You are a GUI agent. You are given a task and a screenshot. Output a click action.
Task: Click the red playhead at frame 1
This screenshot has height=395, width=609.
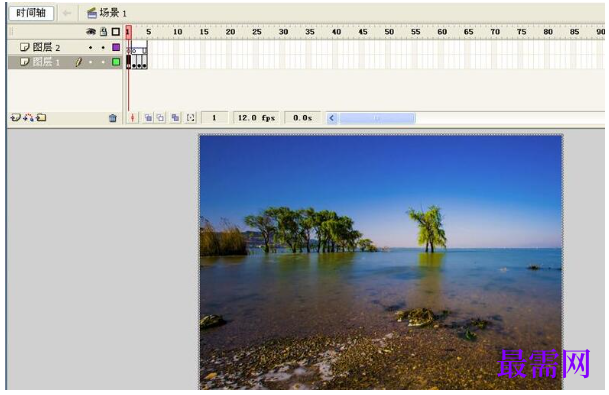tap(129, 32)
